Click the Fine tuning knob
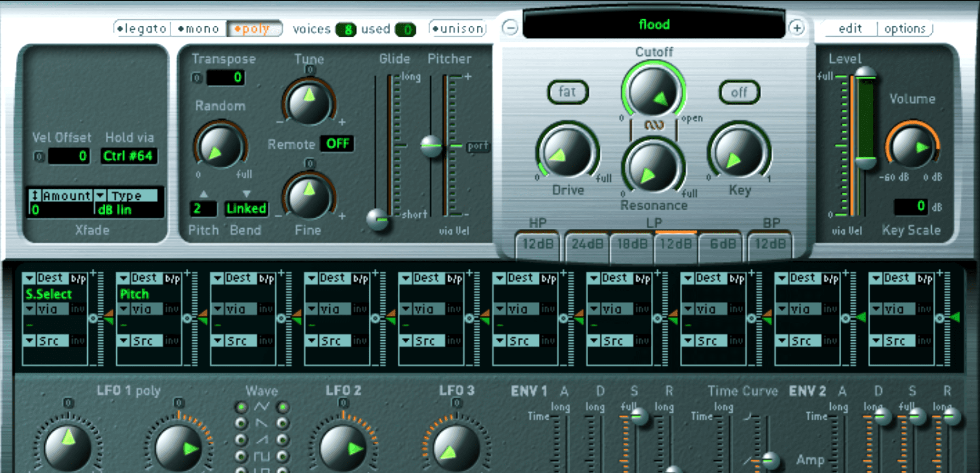The width and height of the screenshot is (980, 473). pyautogui.click(x=309, y=197)
